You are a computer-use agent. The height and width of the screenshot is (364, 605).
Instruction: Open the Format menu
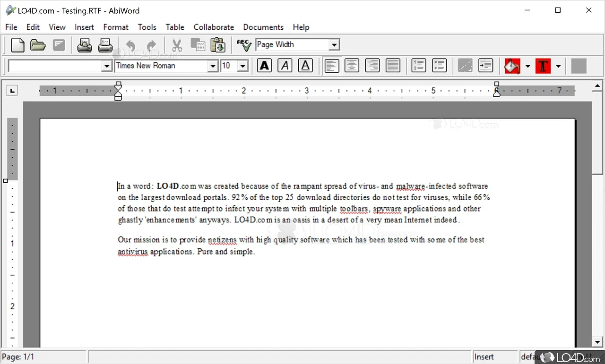115,27
